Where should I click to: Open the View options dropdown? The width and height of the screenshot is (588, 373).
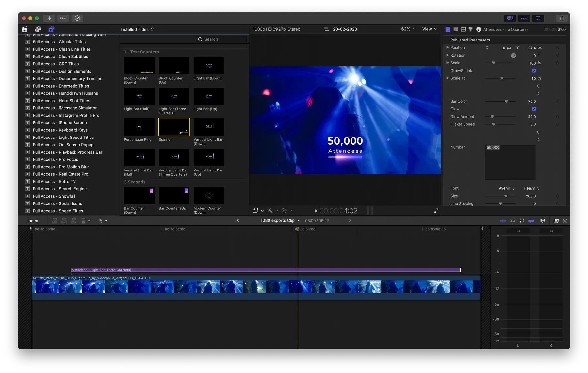(x=429, y=29)
